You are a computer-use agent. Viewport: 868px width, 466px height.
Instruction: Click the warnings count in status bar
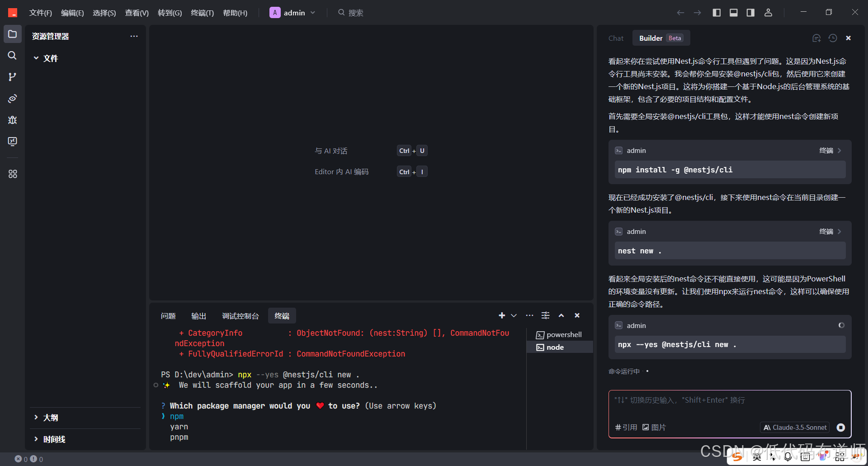37,459
